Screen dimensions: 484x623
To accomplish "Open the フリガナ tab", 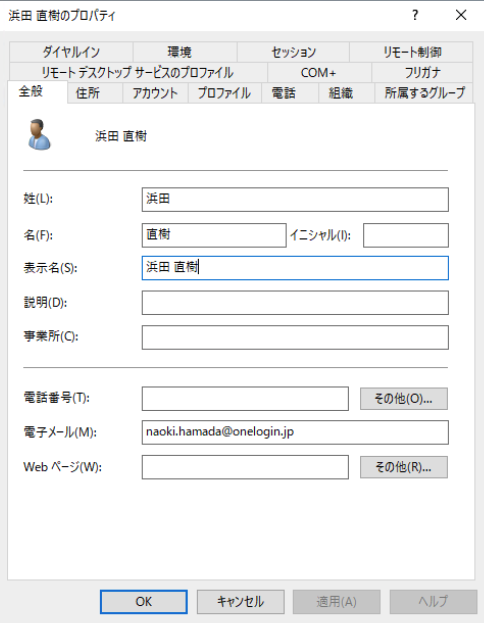I will tap(422, 73).
